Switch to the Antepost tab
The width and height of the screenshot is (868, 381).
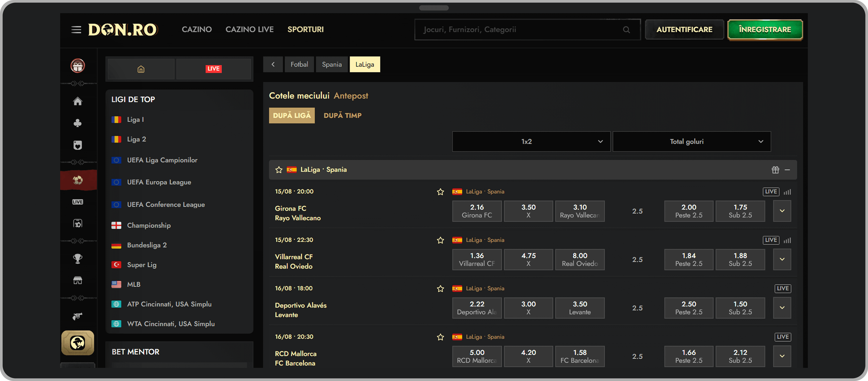click(351, 96)
